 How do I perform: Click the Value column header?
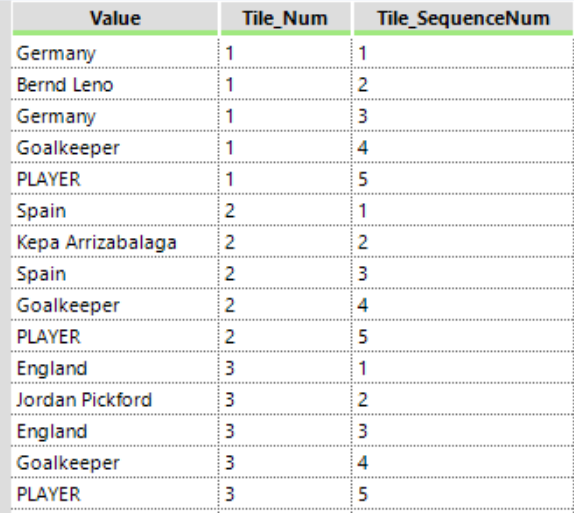[x=115, y=18]
